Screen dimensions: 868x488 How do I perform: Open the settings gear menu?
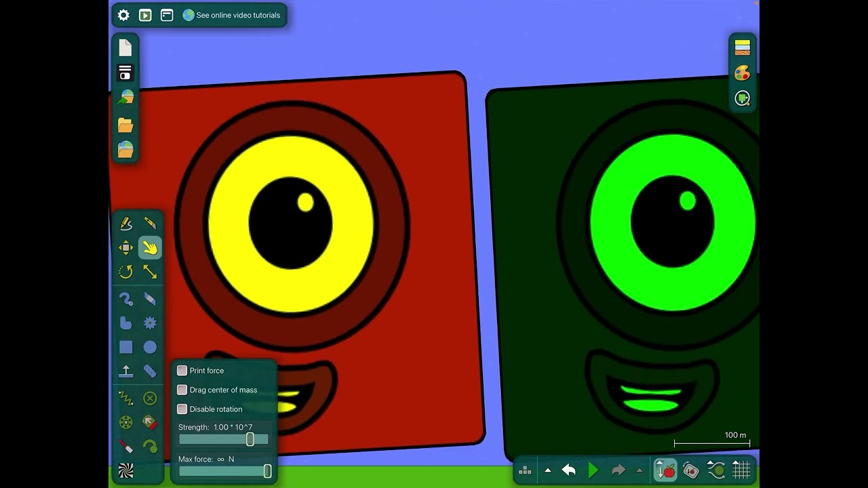pos(123,15)
